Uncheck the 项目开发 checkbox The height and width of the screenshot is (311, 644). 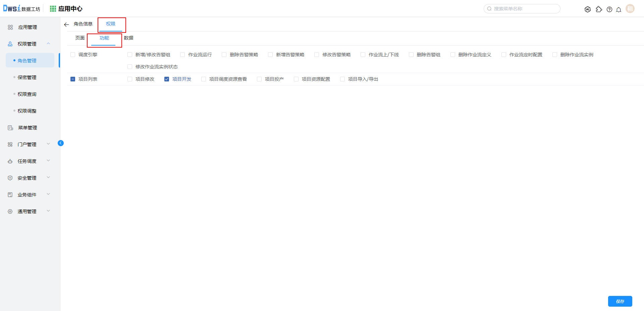[167, 79]
